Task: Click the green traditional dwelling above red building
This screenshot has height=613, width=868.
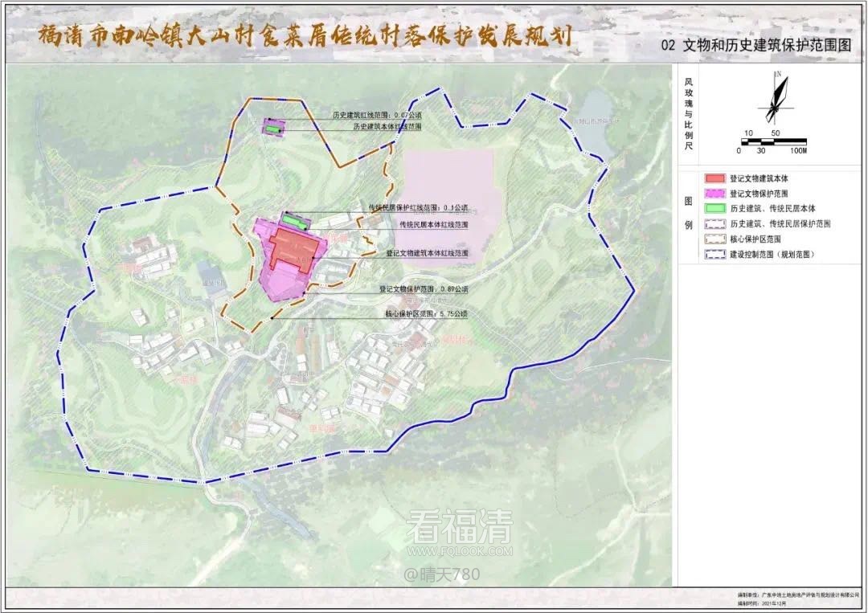Action: point(295,219)
